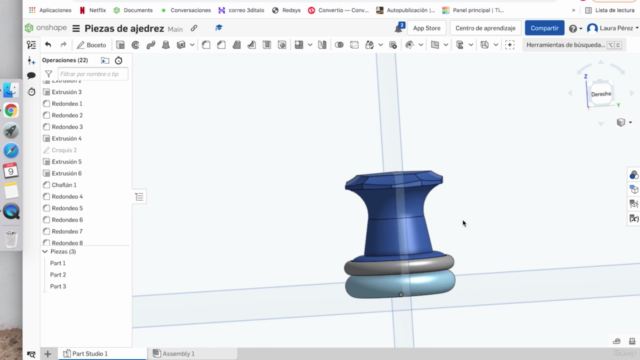Select the Shell tool in toolbar

tap(267, 45)
